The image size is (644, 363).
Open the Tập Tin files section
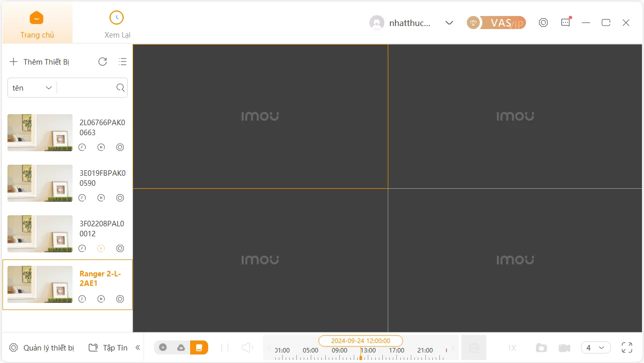(x=108, y=347)
